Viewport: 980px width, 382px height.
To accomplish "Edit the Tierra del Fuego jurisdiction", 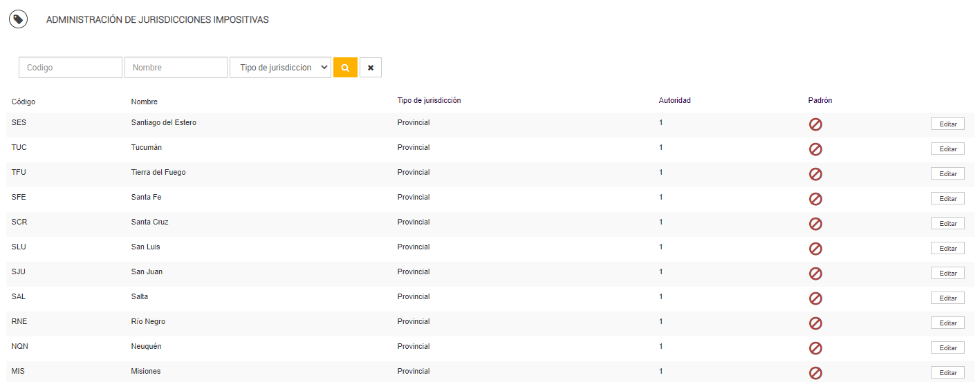I will (x=947, y=174).
